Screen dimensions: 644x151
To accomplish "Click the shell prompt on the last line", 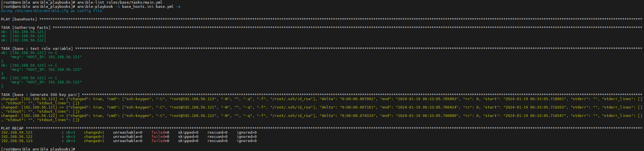I will (38, 149).
